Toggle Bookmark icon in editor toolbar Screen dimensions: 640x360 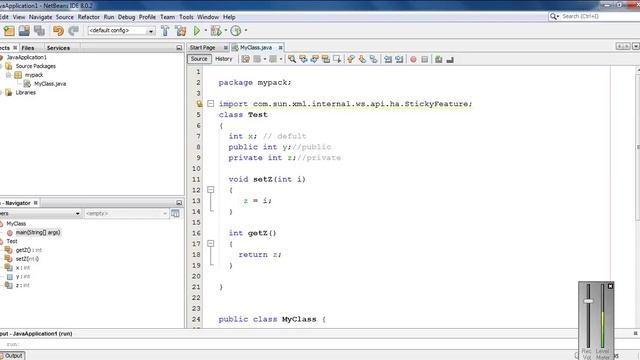[x=373, y=59]
